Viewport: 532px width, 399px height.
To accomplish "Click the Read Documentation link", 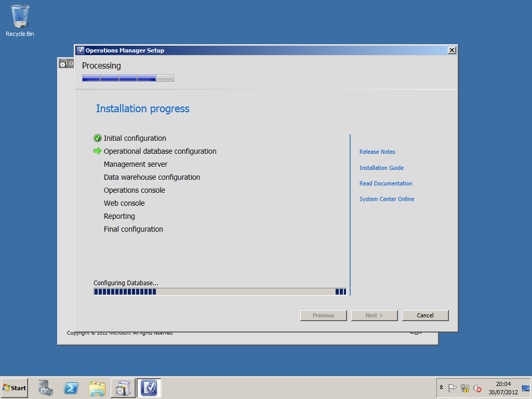I will tap(386, 183).
